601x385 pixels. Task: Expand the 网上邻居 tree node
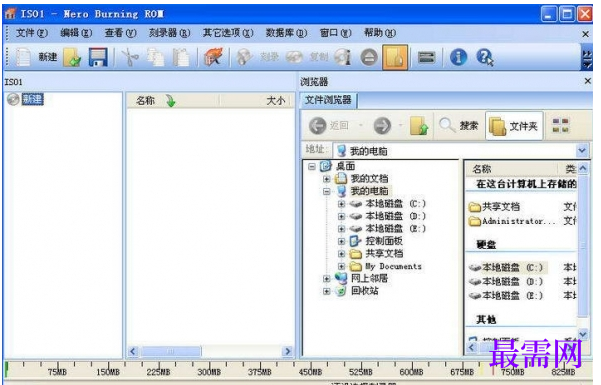[x=326, y=279]
